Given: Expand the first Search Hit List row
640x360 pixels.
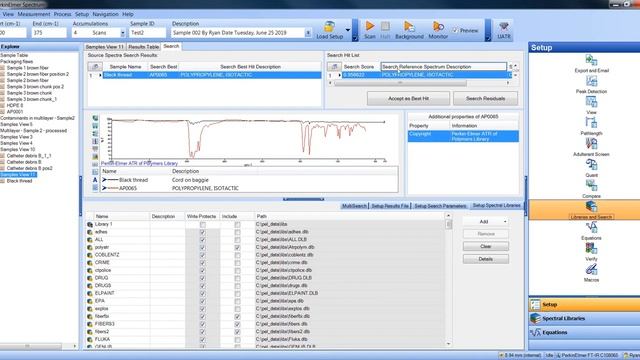Looking at the screenshot, I should 339,75.
